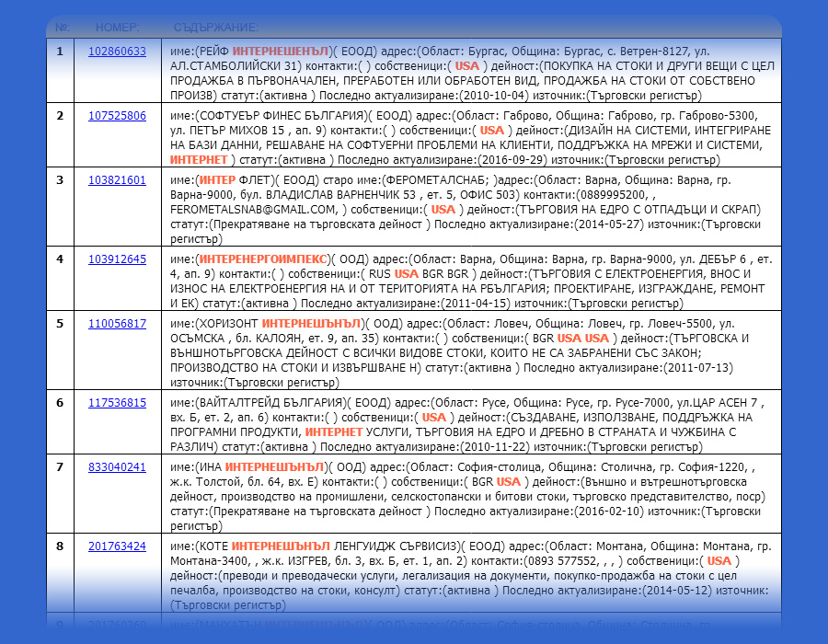Viewport: 828px width, 644px height.
Task: Click ВАЙТАЛТРЕЙД БЪЛГАРИЯ company name
Action: (x=271, y=403)
